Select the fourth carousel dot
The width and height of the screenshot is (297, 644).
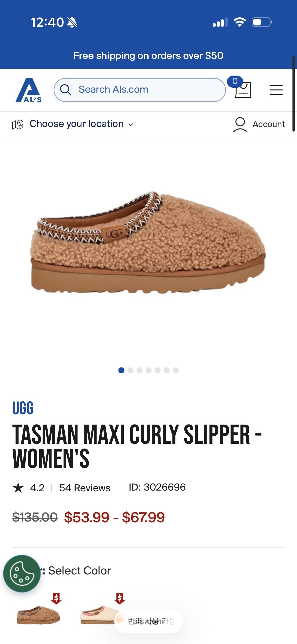click(x=149, y=370)
